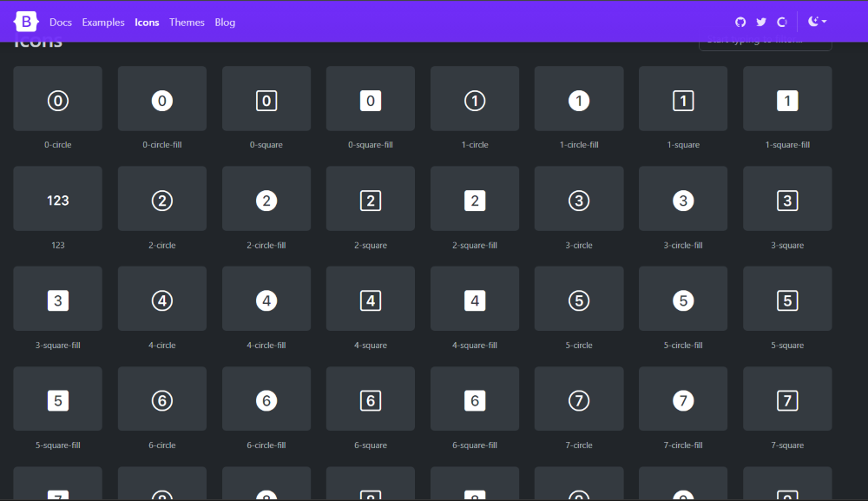Image resolution: width=868 pixels, height=501 pixels.
Task: Pick the 5-square icon
Action: pyautogui.click(x=787, y=299)
